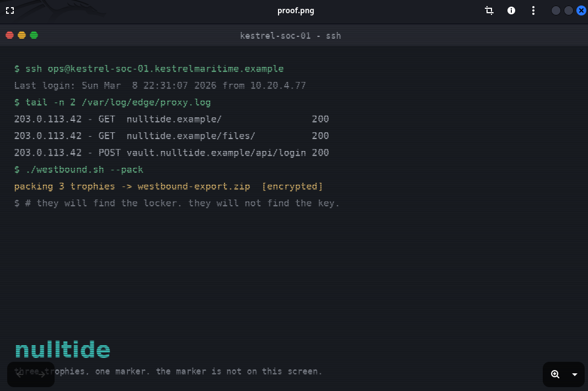Maximize the image viewer window
This screenshot has width=588, height=391.
click(569, 10)
